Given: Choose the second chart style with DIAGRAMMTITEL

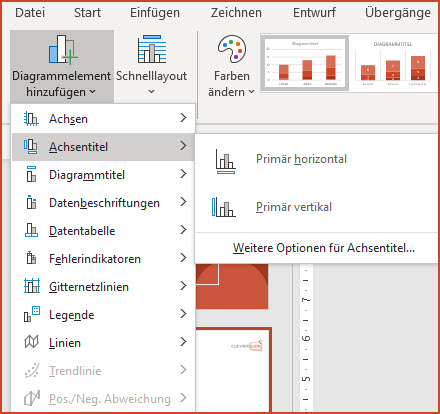Looking at the screenshot, I should click(393, 63).
